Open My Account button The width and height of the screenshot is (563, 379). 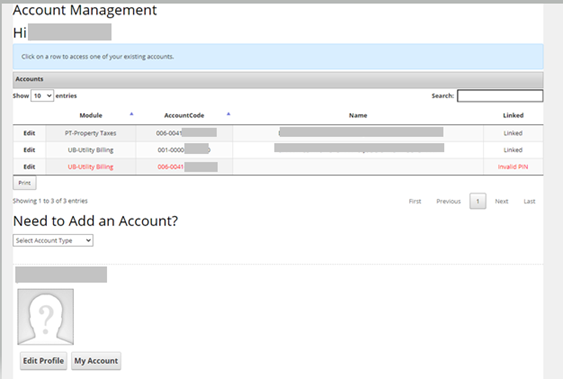click(x=96, y=361)
